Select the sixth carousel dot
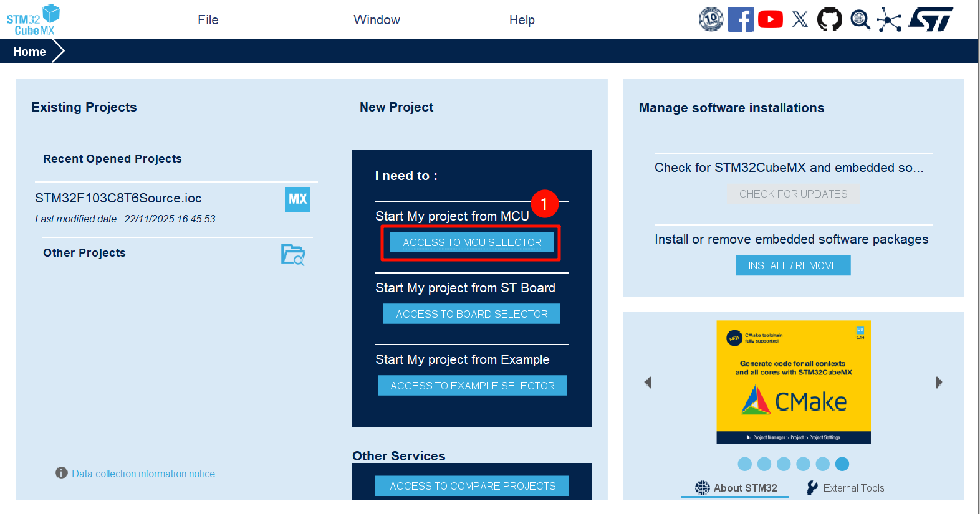The image size is (980, 514). (842, 464)
